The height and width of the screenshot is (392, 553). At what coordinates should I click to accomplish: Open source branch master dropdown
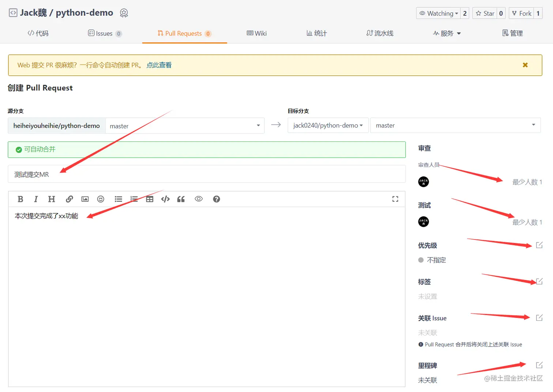185,126
